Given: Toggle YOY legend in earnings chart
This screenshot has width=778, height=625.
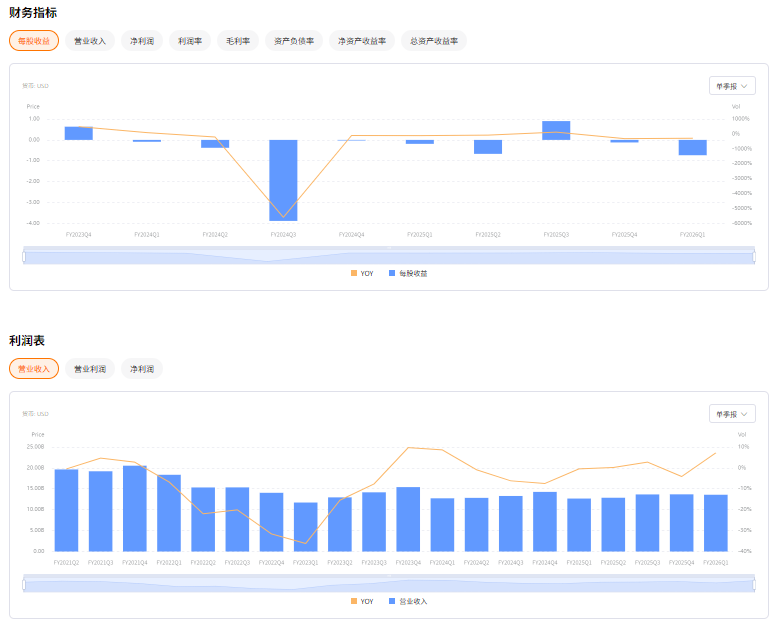Looking at the screenshot, I should point(362,273).
